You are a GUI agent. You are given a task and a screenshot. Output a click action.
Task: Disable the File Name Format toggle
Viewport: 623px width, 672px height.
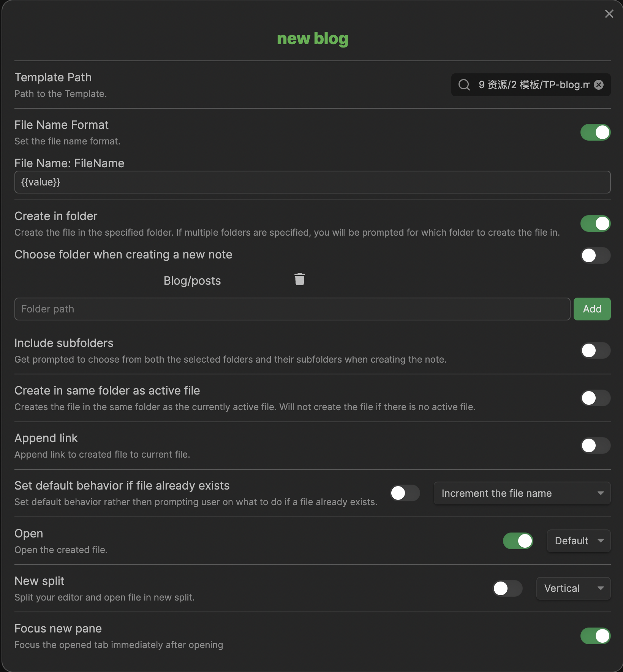click(x=595, y=132)
